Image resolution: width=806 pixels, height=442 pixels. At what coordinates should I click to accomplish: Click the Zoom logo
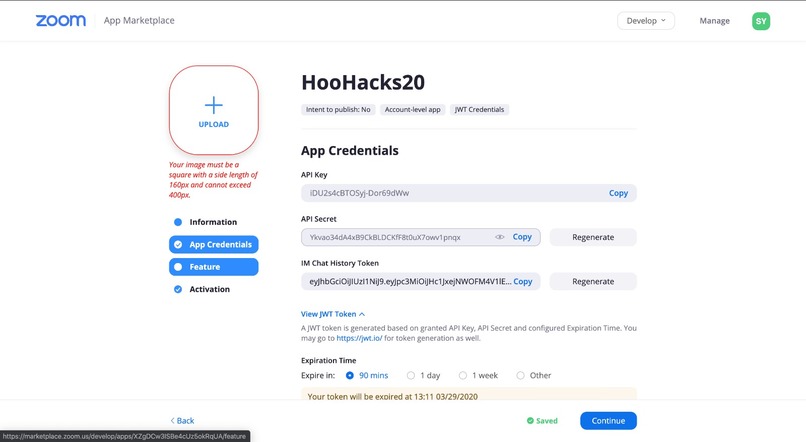click(61, 21)
